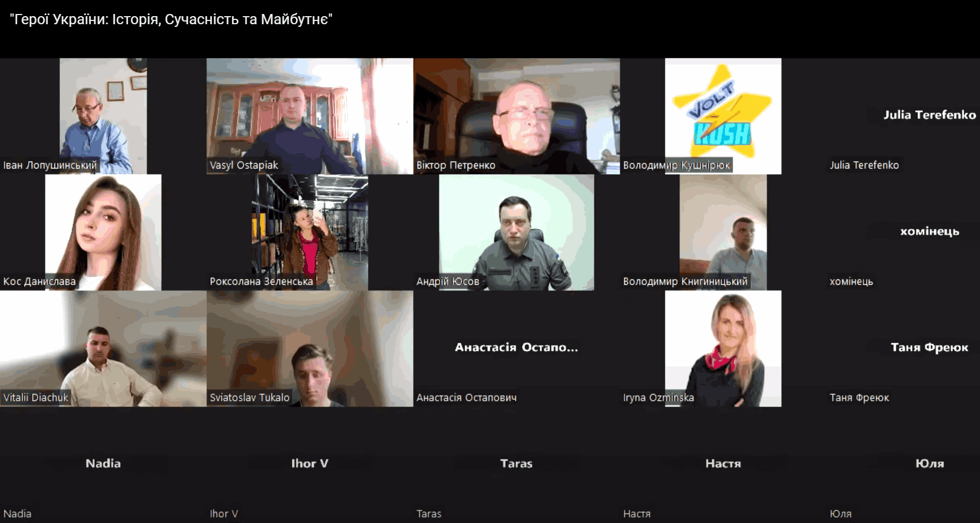Click Кос Даниcлава's profile photo

point(103,232)
